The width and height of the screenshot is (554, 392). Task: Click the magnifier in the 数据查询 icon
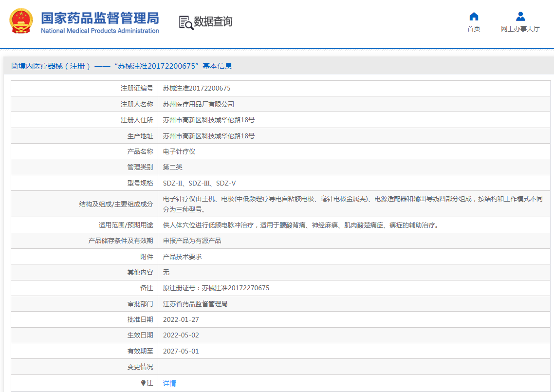point(189,25)
